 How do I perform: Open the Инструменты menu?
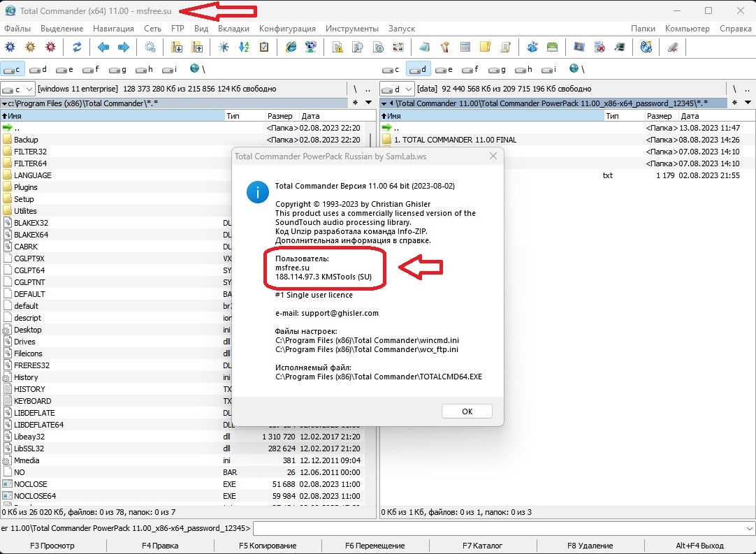pos(352,29)
